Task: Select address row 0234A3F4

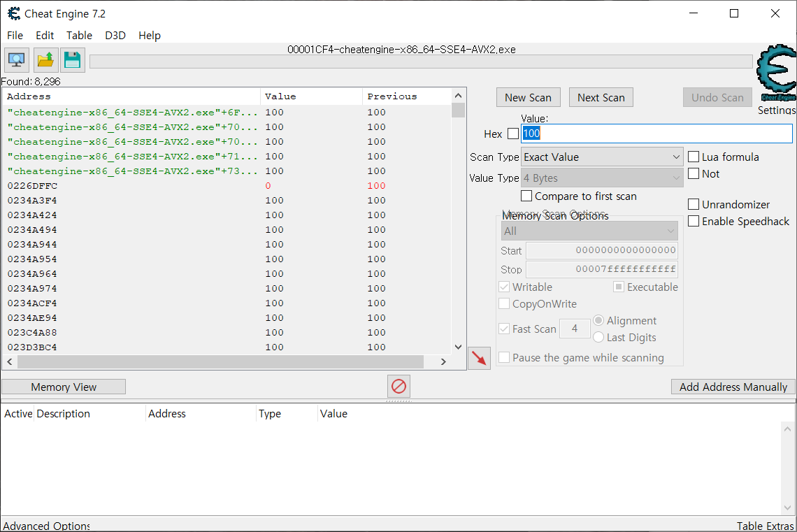Action: [227, 201]
